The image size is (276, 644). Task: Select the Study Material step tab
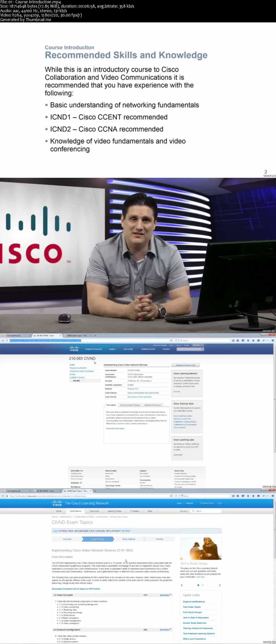(129, 539)
